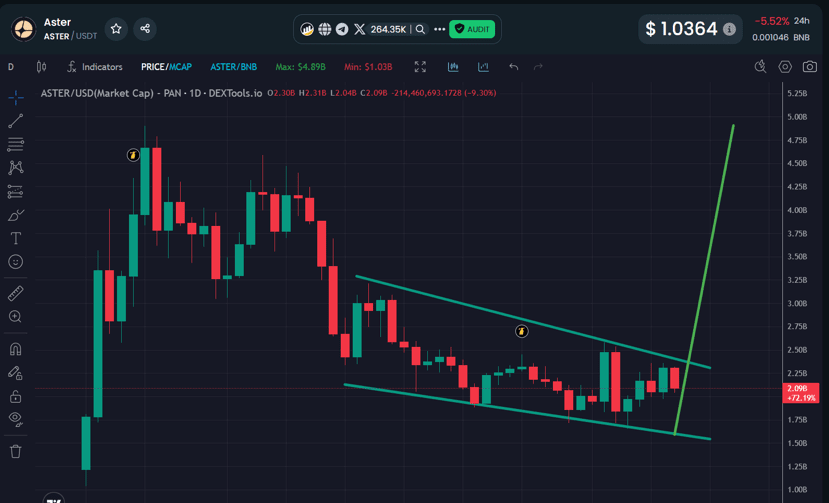The height and width of the screenshot is (503, 829).
Task: Click the -5.52% 24h change value
Action: 772,21
